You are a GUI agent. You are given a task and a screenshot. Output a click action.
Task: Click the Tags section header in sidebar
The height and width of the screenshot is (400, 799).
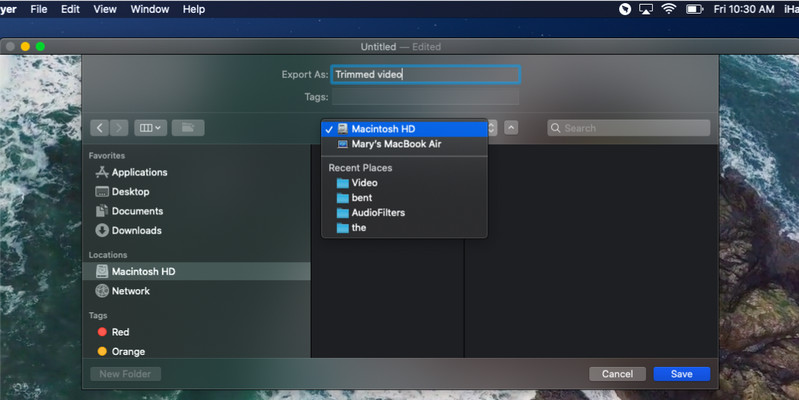[98, 315]
